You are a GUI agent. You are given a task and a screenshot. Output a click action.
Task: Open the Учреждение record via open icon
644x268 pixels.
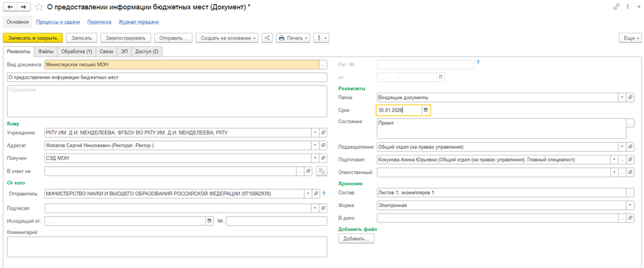(323, 133)
